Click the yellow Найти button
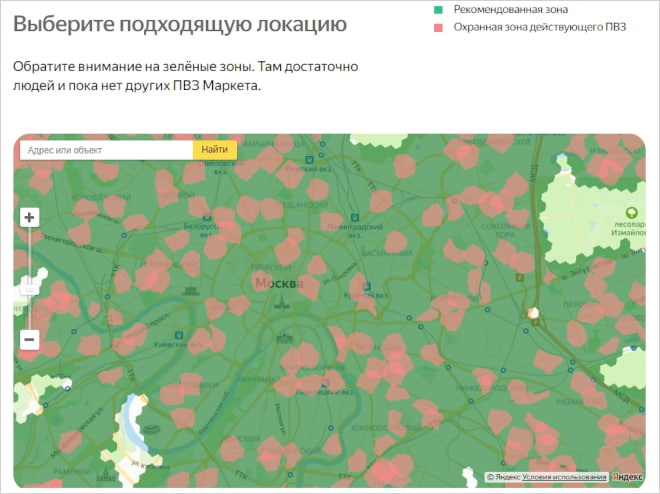660x494 pixels. point(215,150)
